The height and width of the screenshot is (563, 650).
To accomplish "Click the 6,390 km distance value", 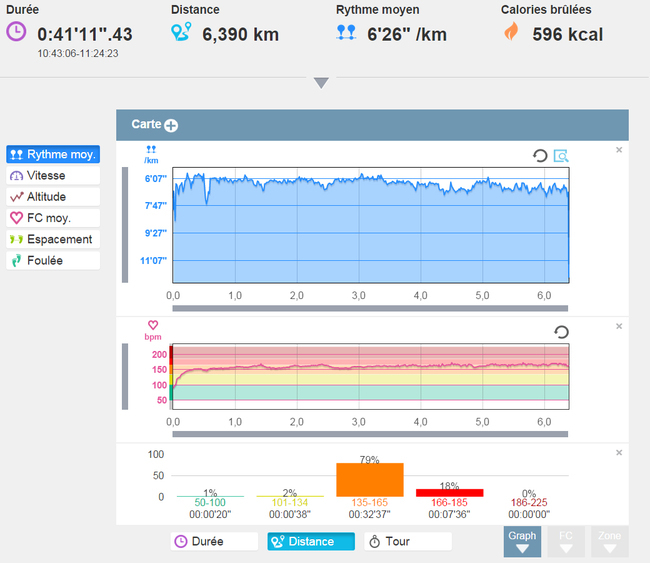I will (x=240, y=34).
